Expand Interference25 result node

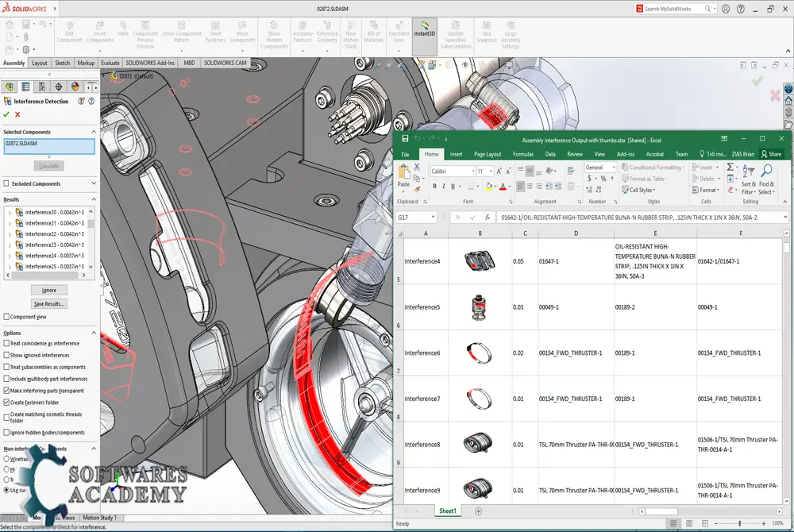tap(9, 266)
